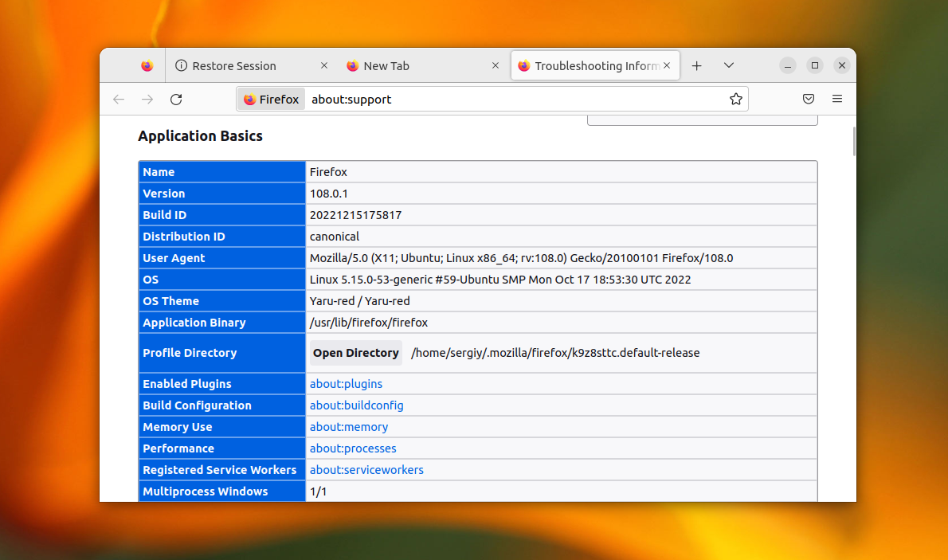
Task: Switch to the New Tab tab
Action: tap(386, 66)
